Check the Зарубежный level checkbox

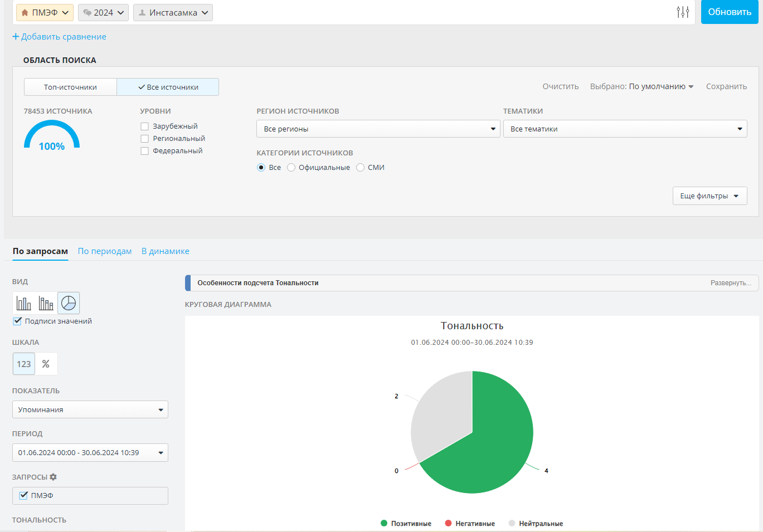click(x=144, y=126)
